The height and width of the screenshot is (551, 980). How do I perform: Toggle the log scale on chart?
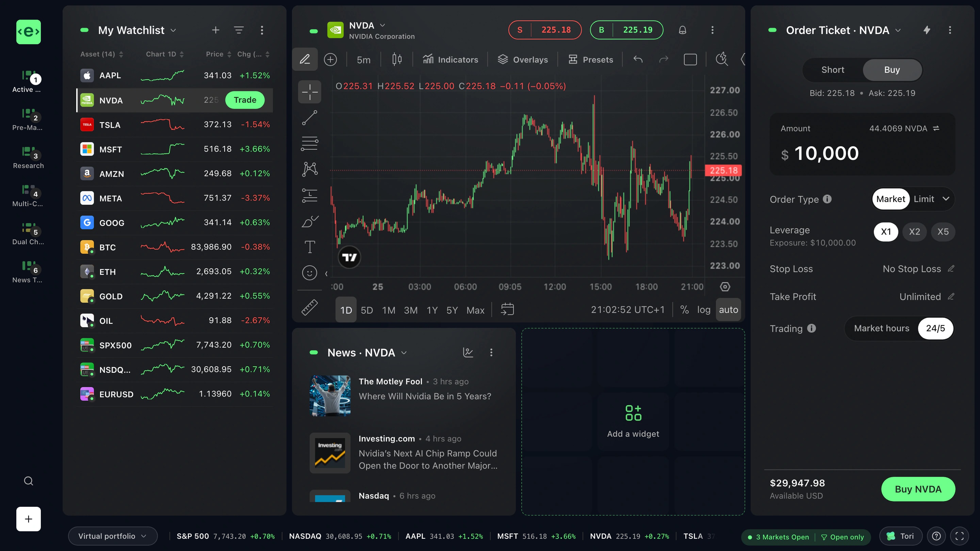pos(703,310)
